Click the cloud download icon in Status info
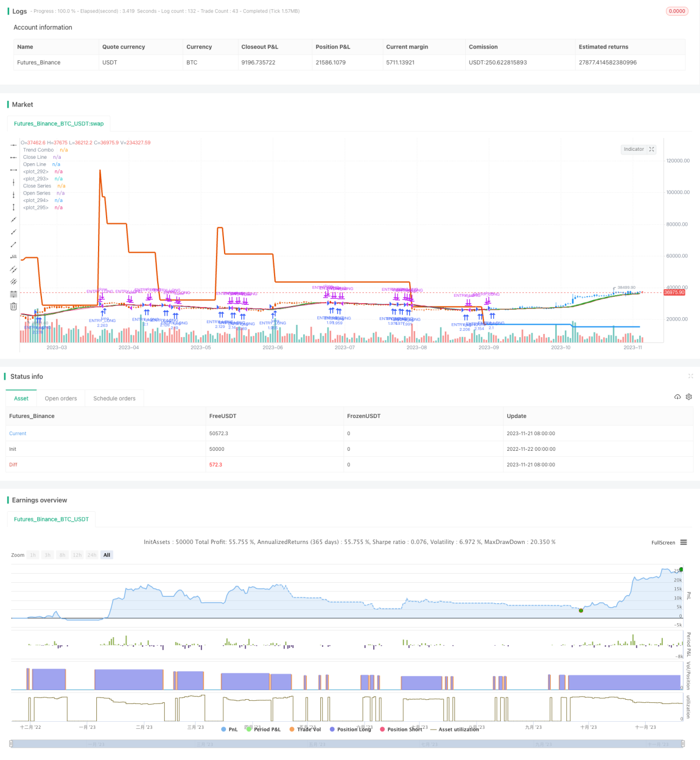Screen dimensions: 700x760 click(x=677, y=397)
